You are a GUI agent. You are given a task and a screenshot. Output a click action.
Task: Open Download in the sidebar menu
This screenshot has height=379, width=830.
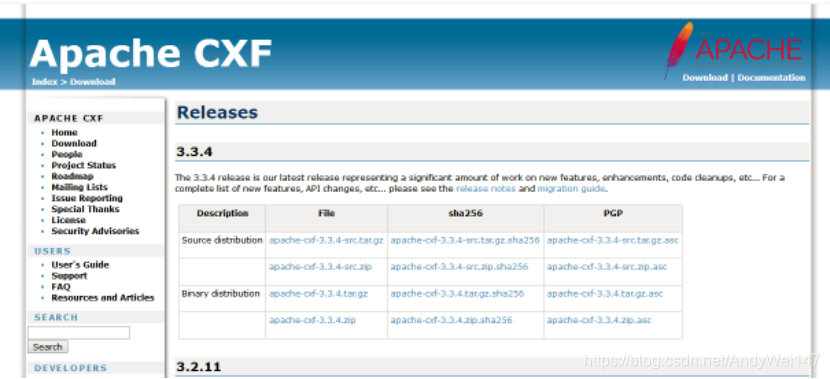tap(74, 143)
